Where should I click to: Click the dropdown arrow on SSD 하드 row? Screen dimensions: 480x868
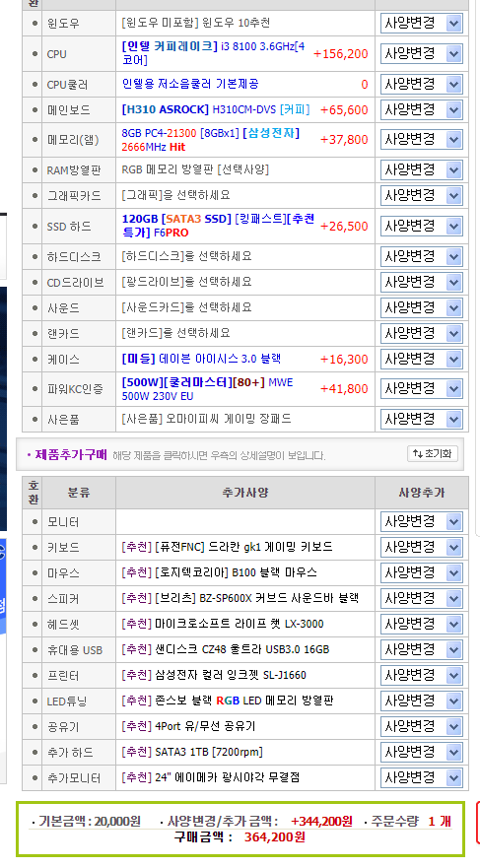(x=454, y=226)
